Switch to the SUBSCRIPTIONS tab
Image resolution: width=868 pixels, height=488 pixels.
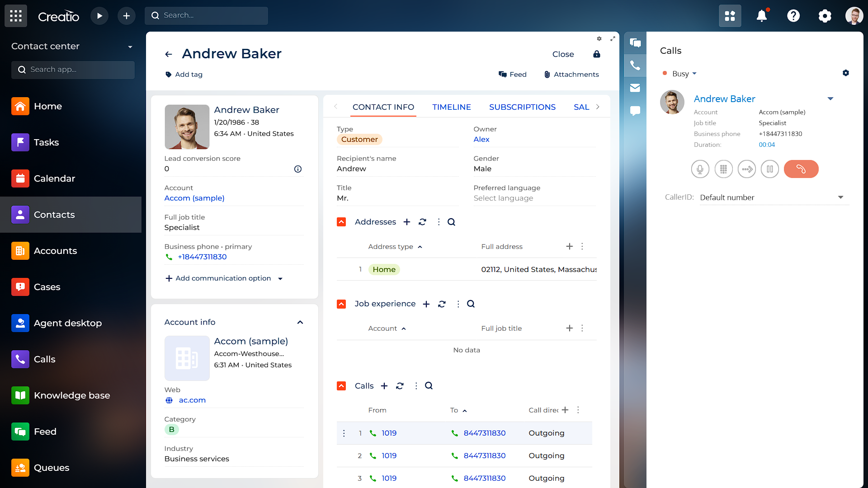tap(522, 107)
